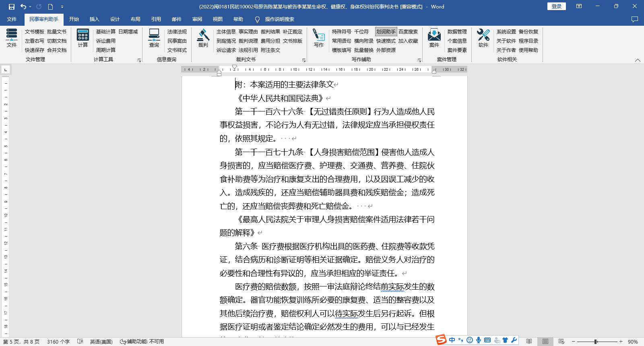Viewport: 644px width, 346px height.
Task: Click the New document icon
Action: [x=50, y=6]
